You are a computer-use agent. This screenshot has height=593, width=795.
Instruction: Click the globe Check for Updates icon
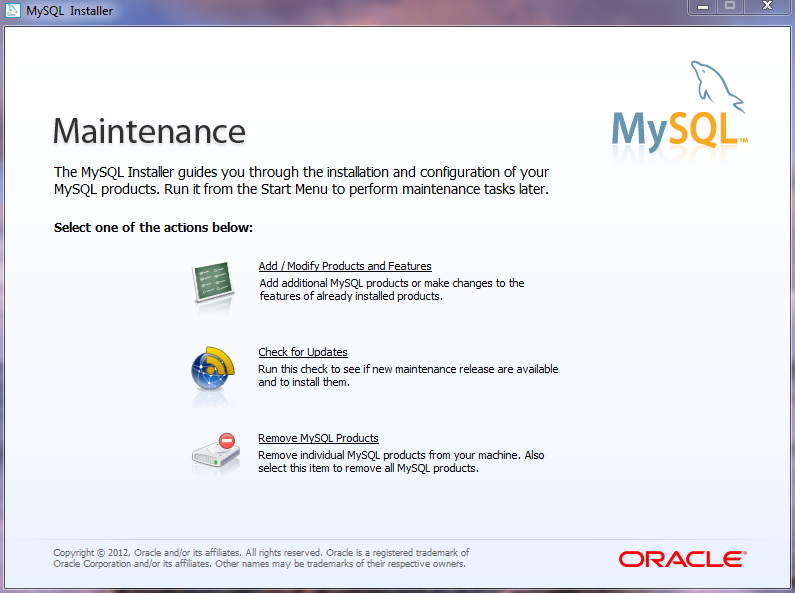213,368
